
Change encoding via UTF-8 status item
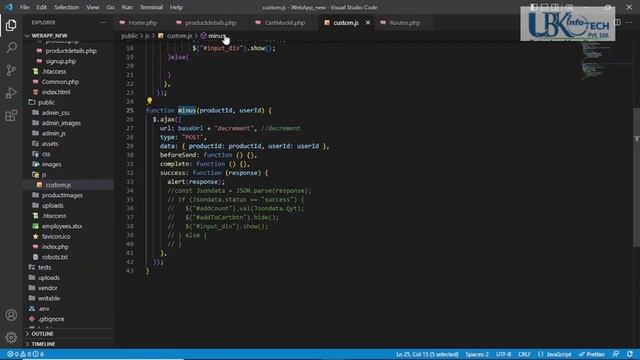tap(503, 354)
